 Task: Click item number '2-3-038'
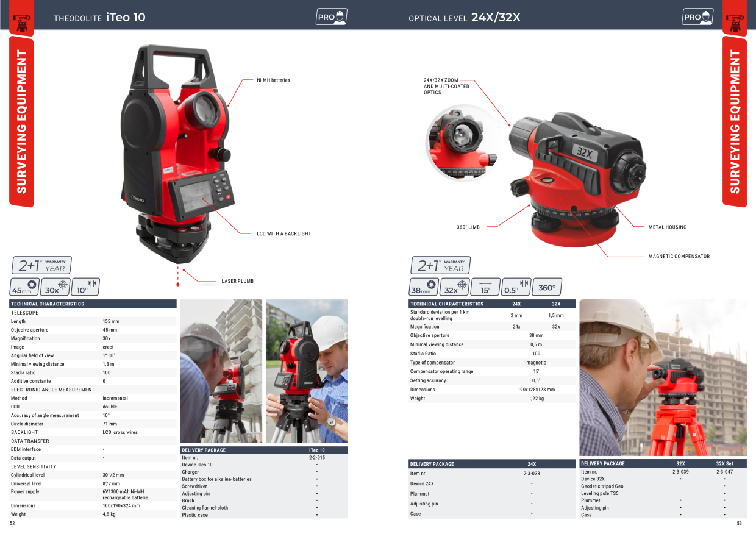(x=532, y=474)
